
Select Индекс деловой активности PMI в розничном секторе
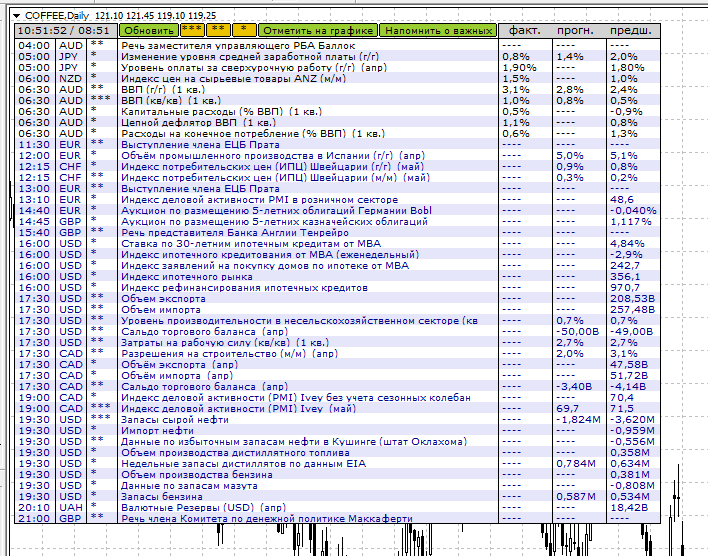[337, 200]
